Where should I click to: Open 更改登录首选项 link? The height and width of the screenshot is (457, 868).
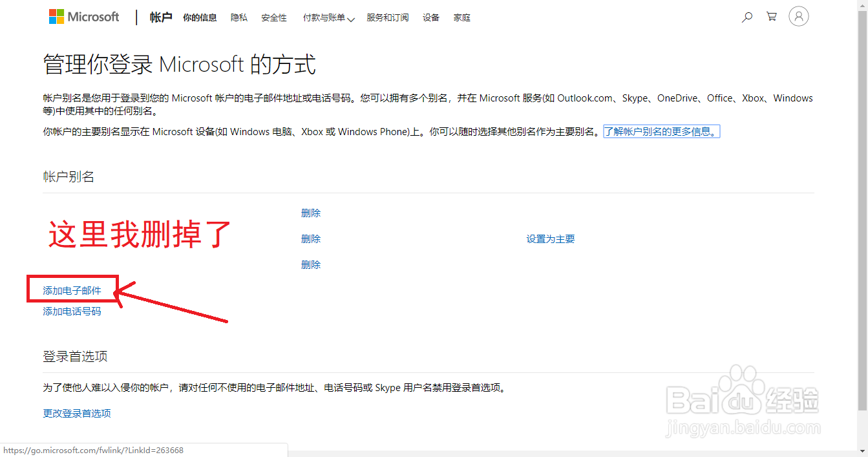click(x=77, y=413)
